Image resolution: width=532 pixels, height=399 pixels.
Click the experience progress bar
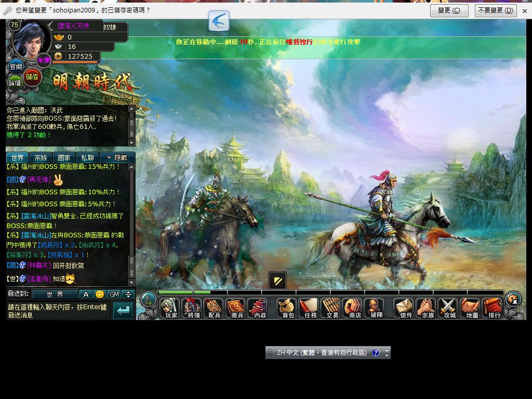(x=331, y=292)
